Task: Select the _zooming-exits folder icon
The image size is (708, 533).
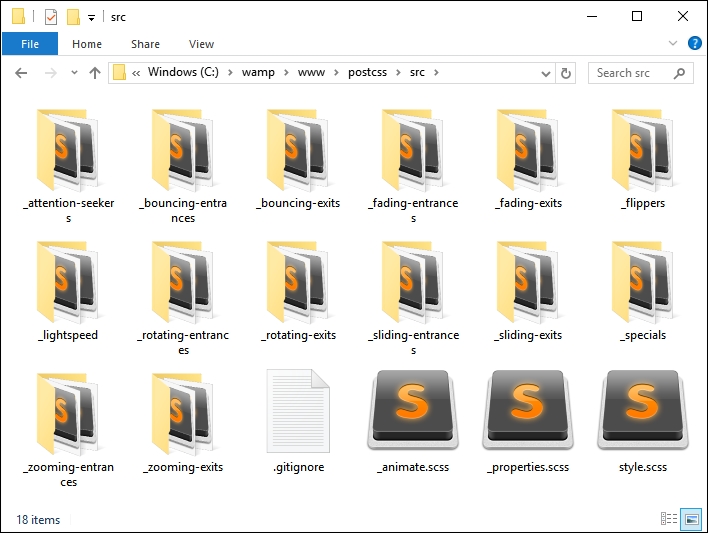Action: [x=183, y=414]
